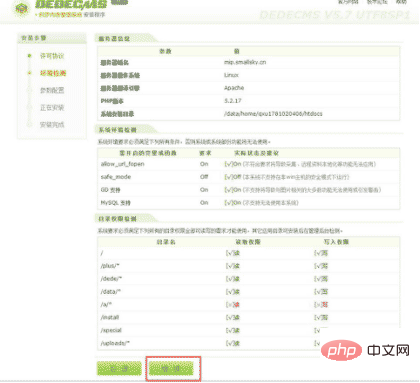Open the 官方网站 link at top
This screenshot has width=420, height=383.
348,2
